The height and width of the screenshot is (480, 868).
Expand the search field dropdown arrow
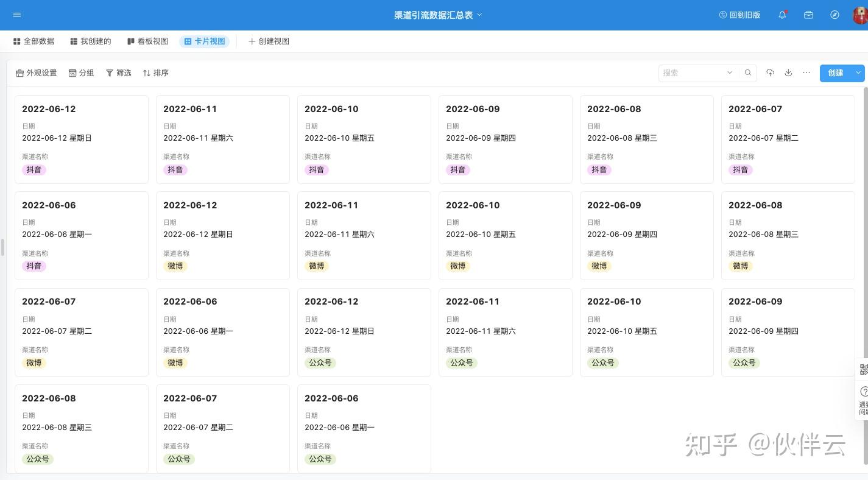(x=730, y=73)
